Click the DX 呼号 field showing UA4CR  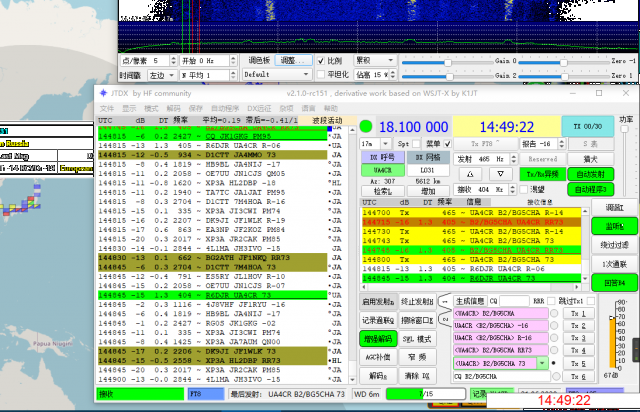383,170
